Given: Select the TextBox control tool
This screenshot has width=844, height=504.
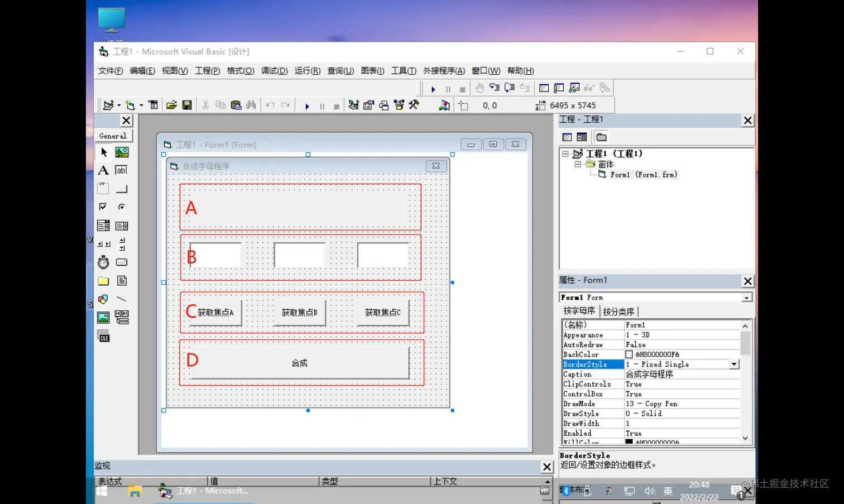Looking at the screenshot, I should pos(122,170).
